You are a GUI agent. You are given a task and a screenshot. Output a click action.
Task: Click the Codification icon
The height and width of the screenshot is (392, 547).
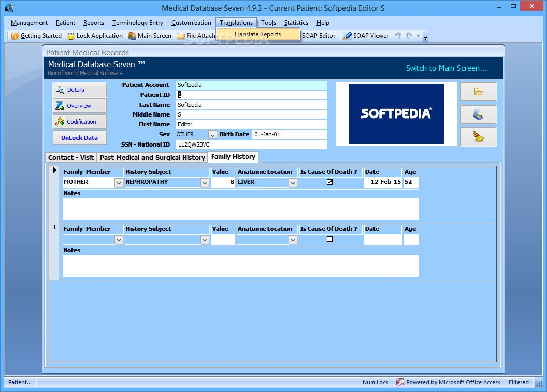[x=60, y=122]
